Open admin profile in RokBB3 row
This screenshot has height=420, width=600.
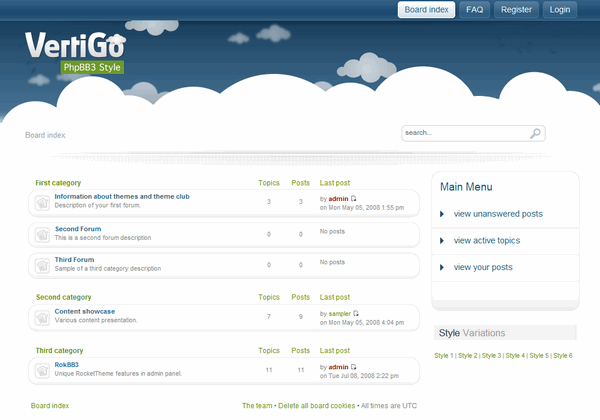[338, 367]
